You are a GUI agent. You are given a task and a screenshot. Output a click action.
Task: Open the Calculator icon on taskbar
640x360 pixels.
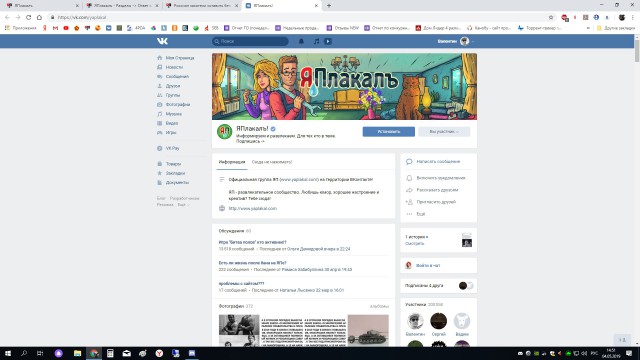110,353
